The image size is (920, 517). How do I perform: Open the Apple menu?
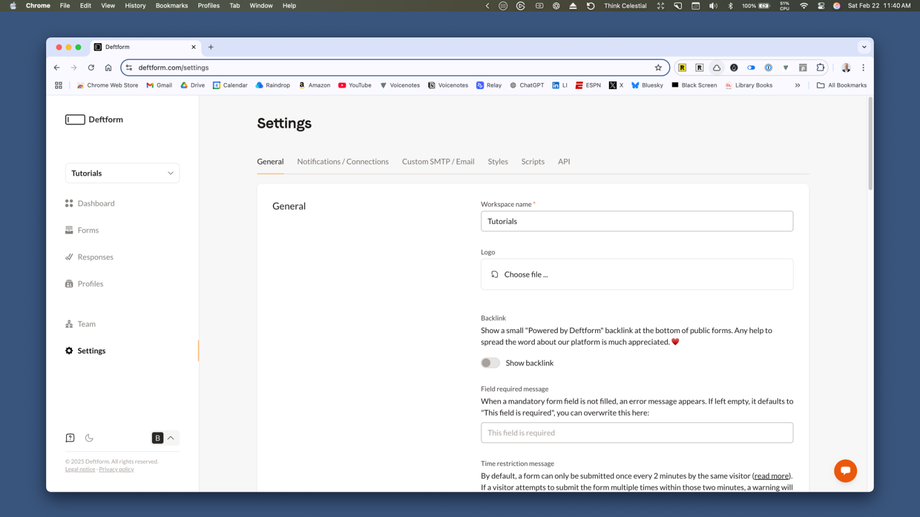(13, 5)
